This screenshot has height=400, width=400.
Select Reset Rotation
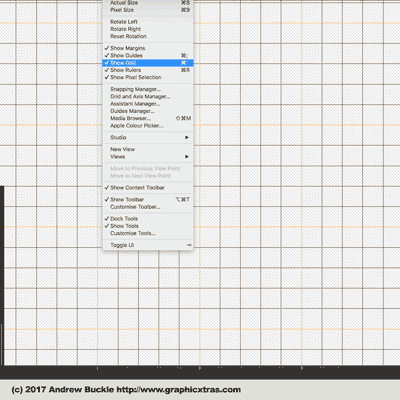(x=148, y=36)
